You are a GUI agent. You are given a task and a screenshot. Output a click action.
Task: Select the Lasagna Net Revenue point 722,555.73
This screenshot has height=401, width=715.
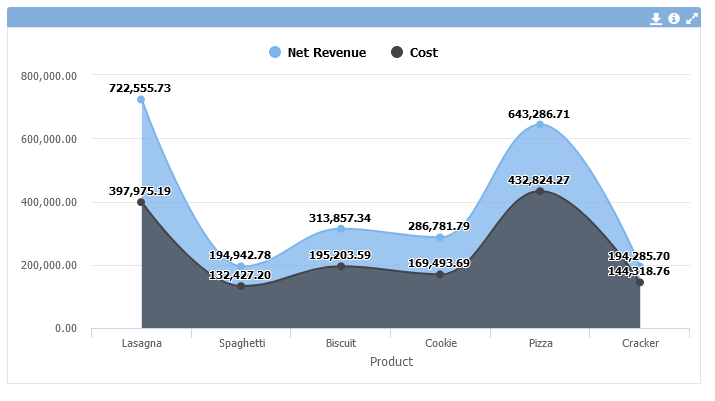(x=141, y=100)
